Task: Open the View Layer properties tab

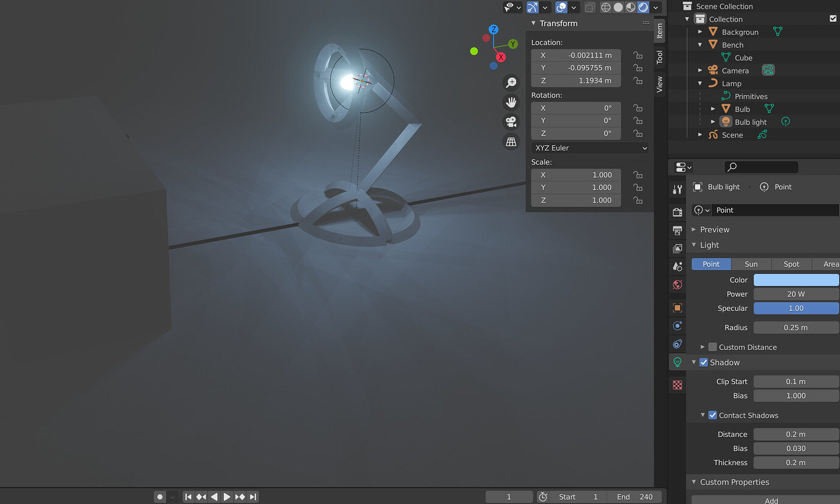Action: coord(677,248)
